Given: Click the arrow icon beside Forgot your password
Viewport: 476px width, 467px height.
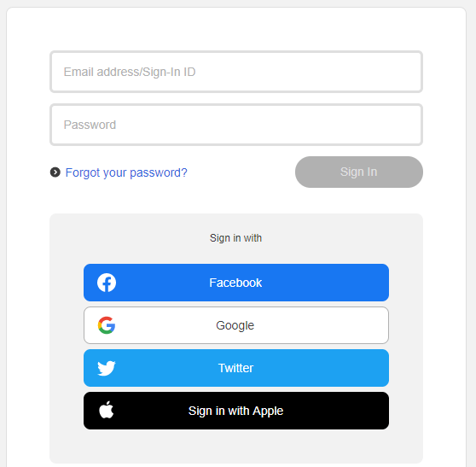Looking at the screenshot, I should point(55,172).
